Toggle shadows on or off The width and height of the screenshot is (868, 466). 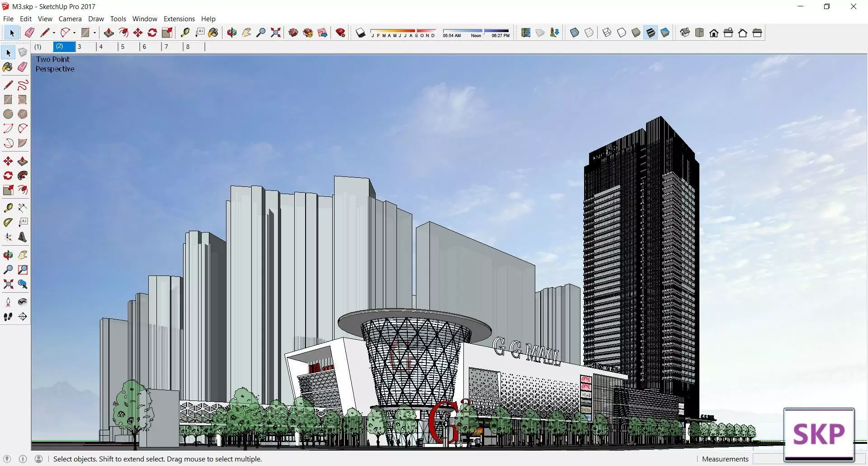click(x=360, y=33)
